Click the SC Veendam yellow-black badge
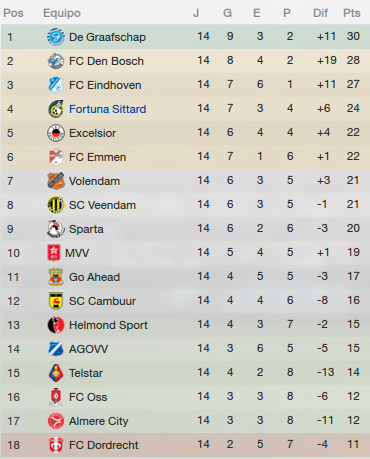 (56, 205)
